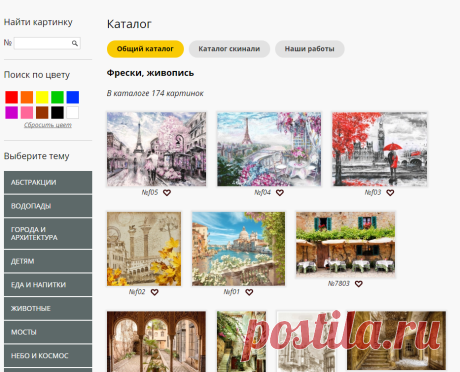Select the pink color swatch
This screenshot has width=460, height=372.
click(x=27, y=113)
